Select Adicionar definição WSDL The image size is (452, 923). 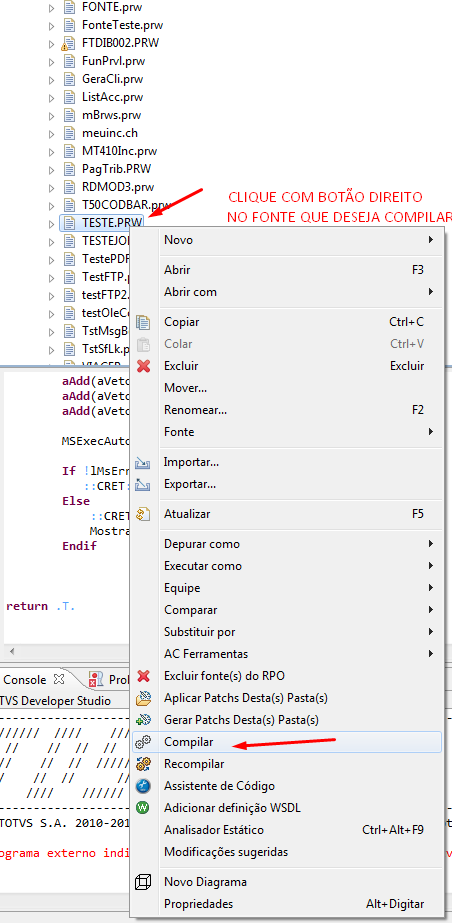pos(287,808)
